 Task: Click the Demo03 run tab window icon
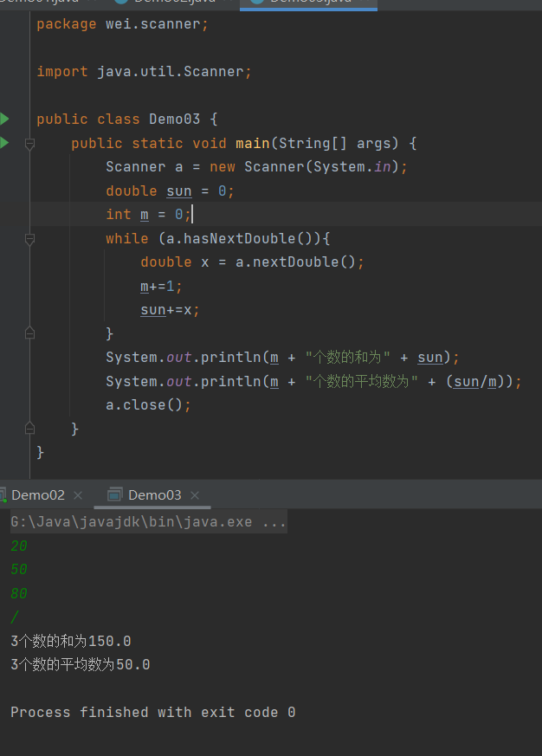click(114, 494)
